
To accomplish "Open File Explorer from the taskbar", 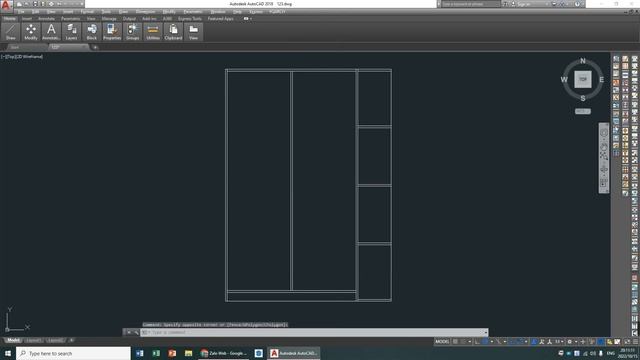I will pyautogui.click(x=189, y=353).
